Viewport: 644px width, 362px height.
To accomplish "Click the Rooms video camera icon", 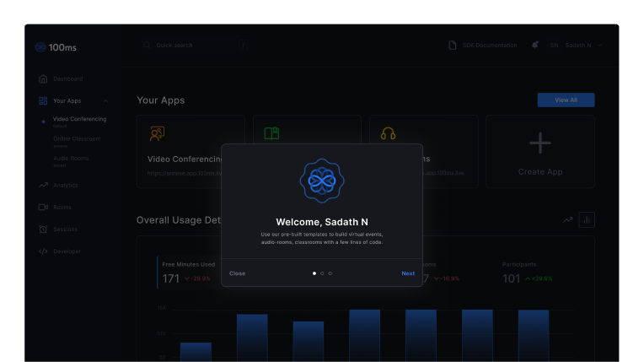I will coord(43,208).
